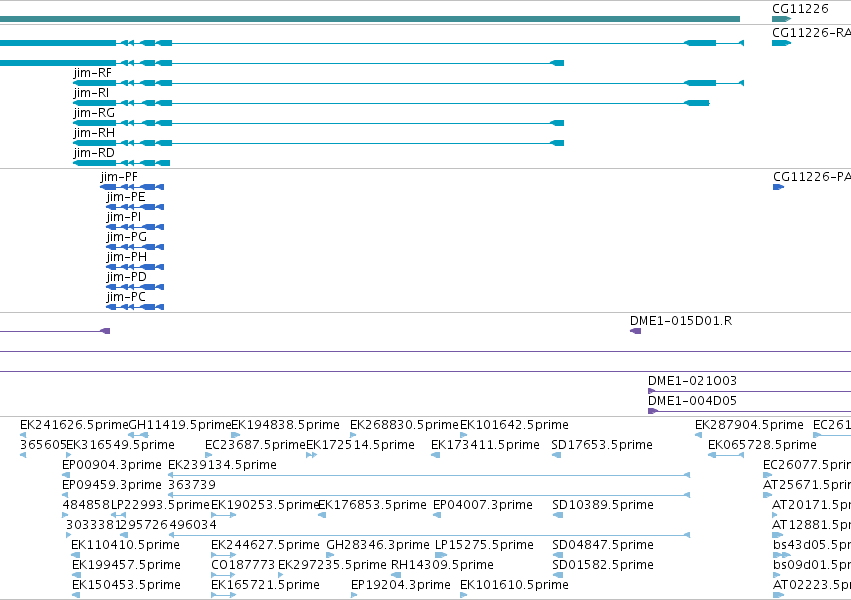Click the EK190253.5prime EST label

(x=265, y=505)
